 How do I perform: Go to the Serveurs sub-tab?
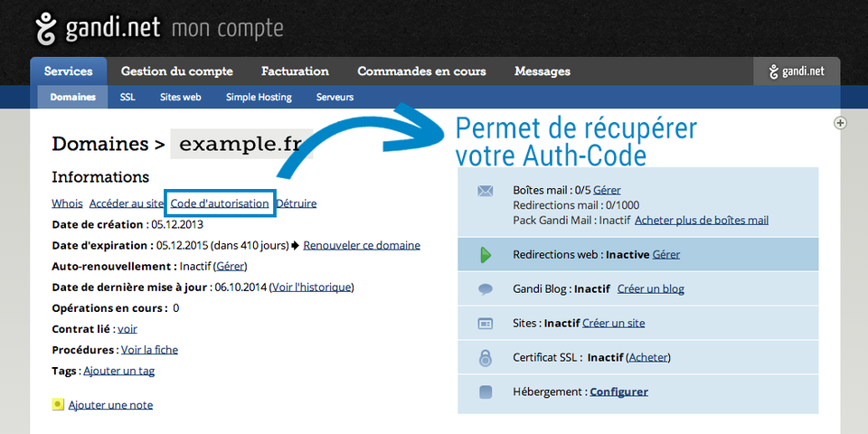tap(335, 98)
